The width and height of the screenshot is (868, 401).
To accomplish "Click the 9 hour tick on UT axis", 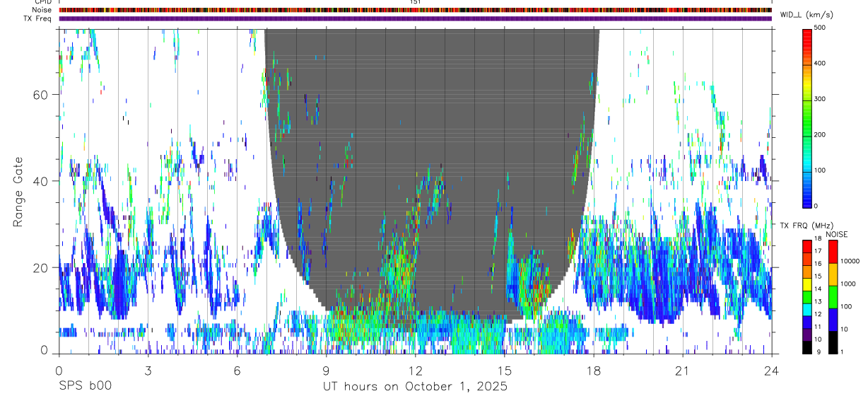I will [326, 371].
